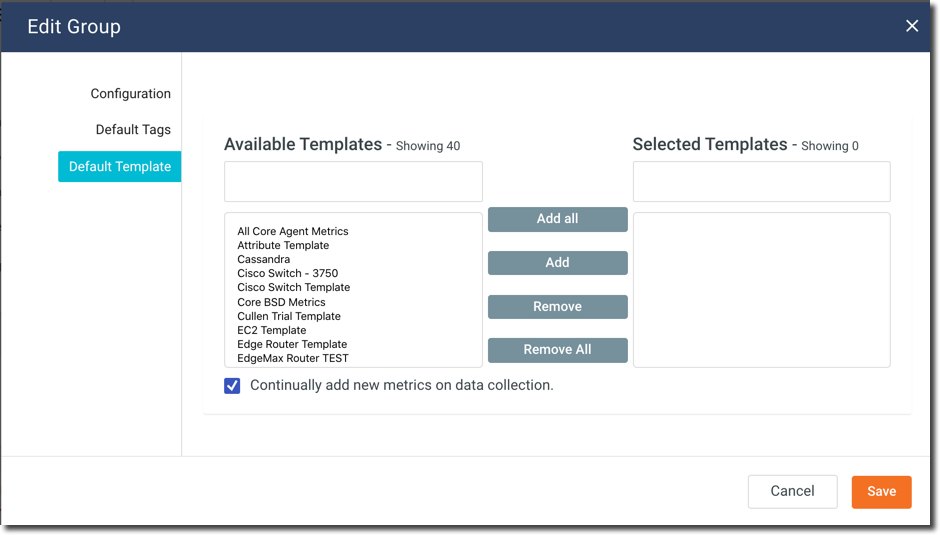This screenshot has width=940, height=535.
Task: Select All Core Agent Metrics template
Action: [x=293, y=231]
